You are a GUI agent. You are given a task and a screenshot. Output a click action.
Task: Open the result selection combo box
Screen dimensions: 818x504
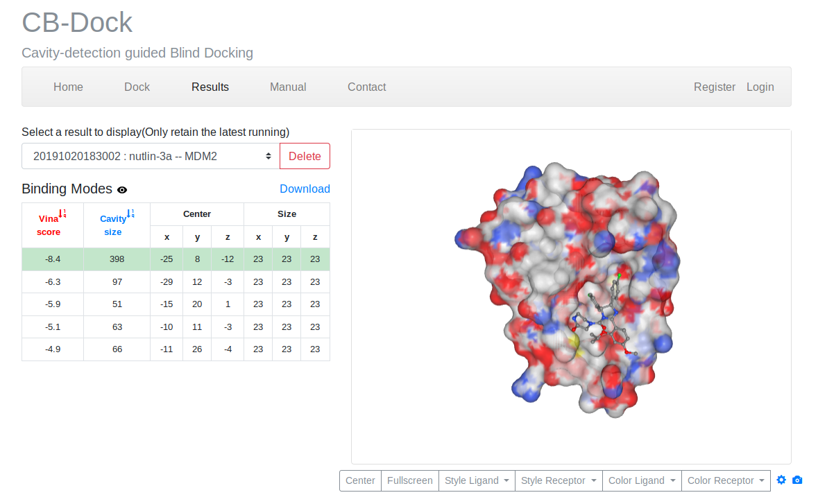coord(151,156)
